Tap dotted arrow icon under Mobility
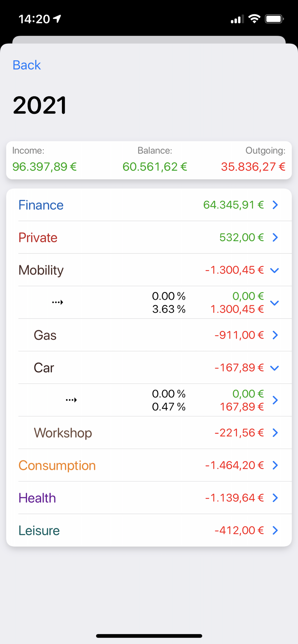298x644 pixels. 57,302
